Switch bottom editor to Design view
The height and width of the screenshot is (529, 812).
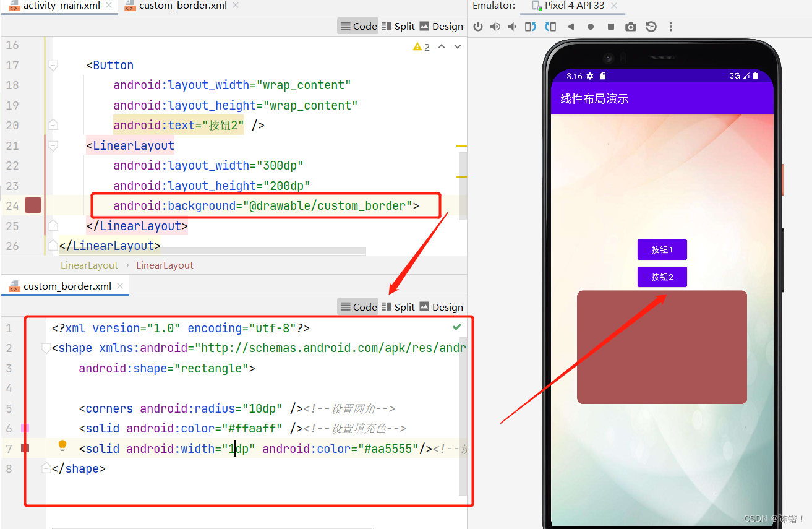tap(441, 307)
